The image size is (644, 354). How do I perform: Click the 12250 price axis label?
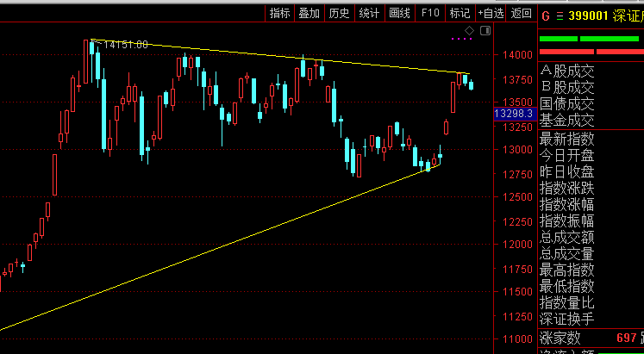click(x=516, y=222)
